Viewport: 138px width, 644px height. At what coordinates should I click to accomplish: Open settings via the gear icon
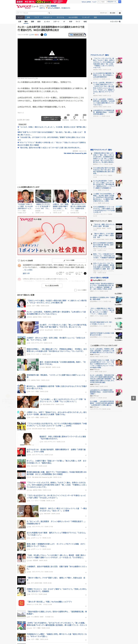[x=120, y=13]
